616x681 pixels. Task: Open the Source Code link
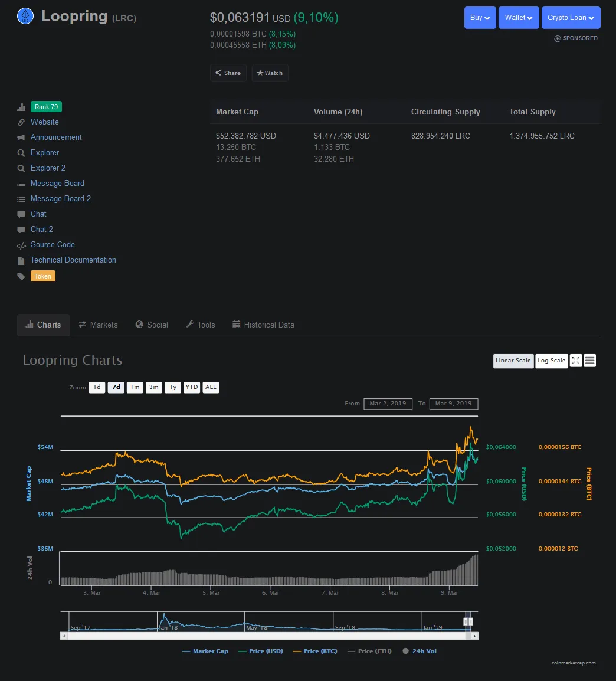(x=53, y=244)
